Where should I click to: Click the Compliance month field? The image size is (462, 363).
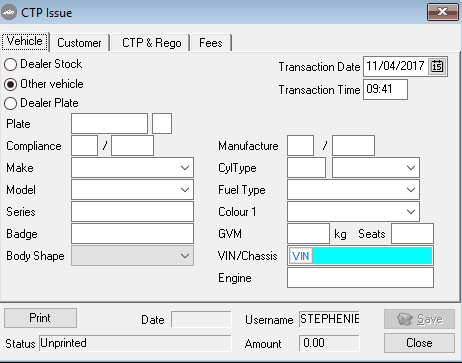pos(84,146)
